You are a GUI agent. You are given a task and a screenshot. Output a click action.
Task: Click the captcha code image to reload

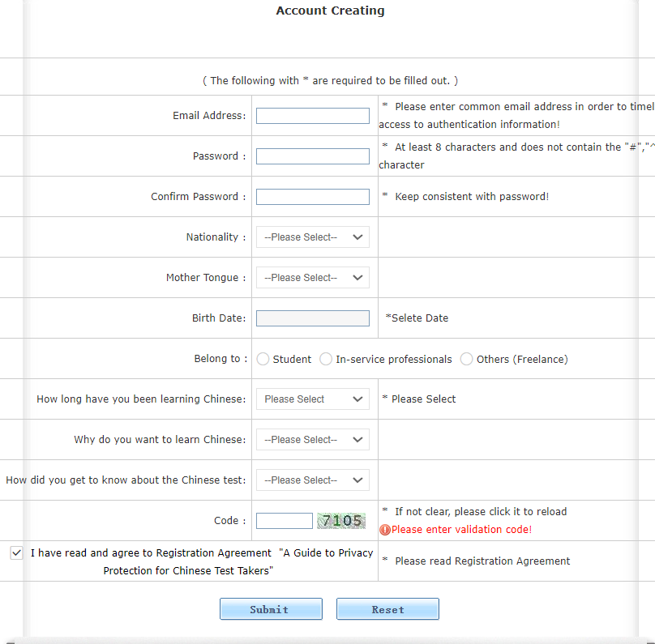click(x=341, y=521)
